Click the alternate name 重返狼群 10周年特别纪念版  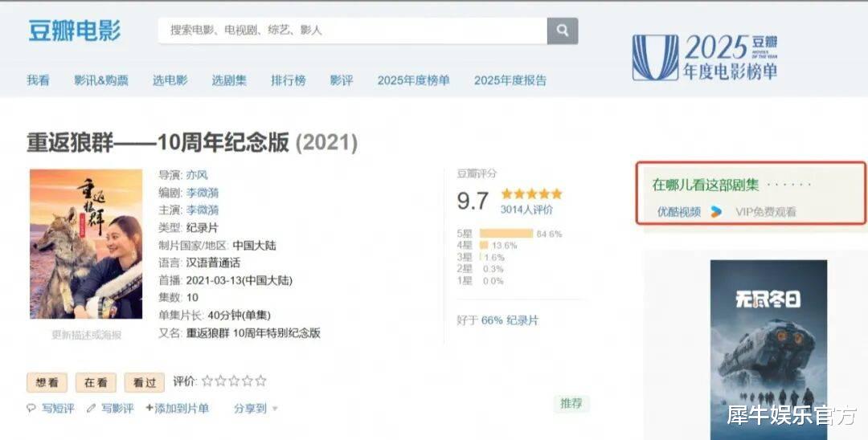coord(253,333)
